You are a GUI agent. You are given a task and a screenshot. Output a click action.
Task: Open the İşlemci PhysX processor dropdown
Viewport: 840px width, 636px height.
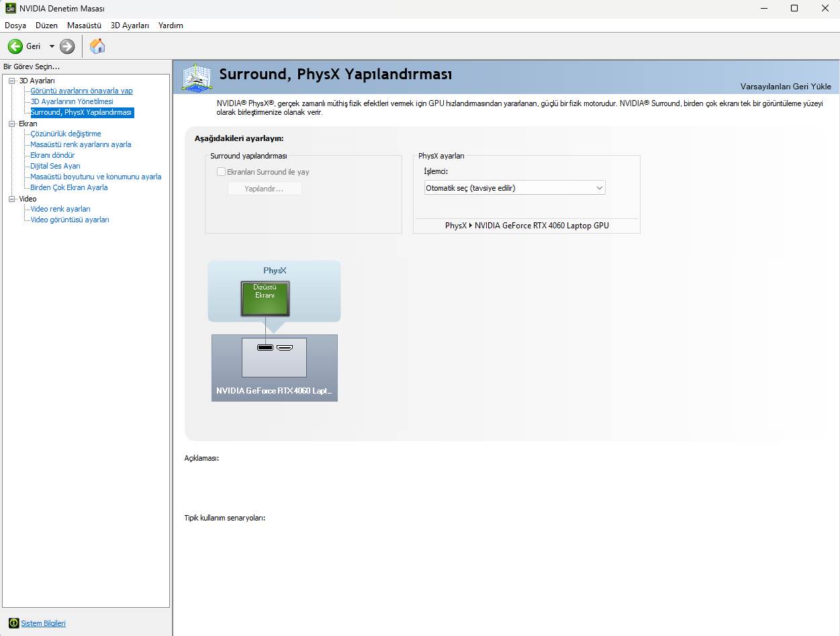515,188
